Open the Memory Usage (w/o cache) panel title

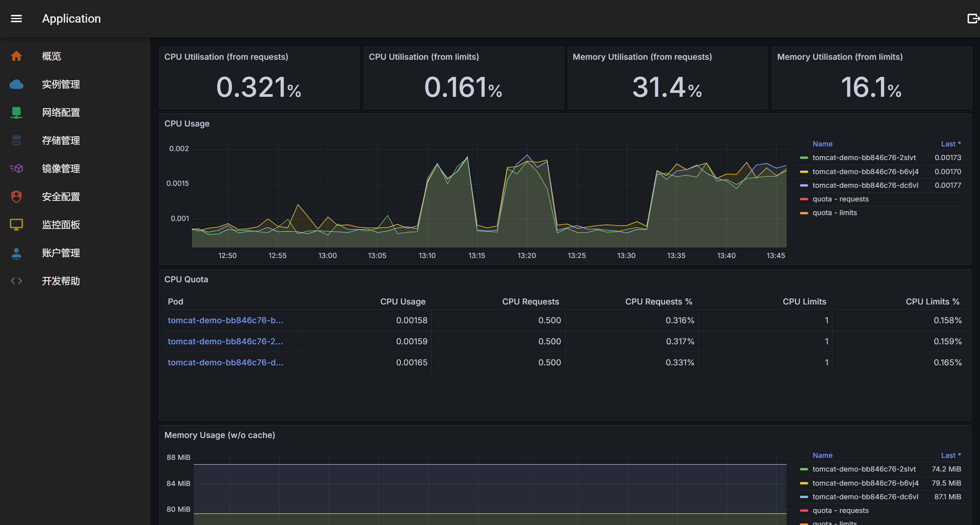(220, 435)
